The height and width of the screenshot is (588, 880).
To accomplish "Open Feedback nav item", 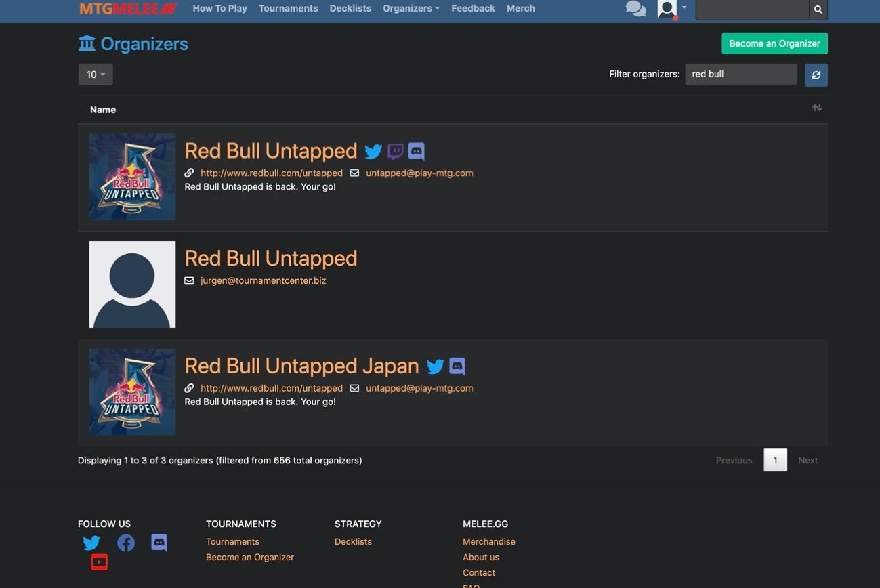I will click(474, 8).
